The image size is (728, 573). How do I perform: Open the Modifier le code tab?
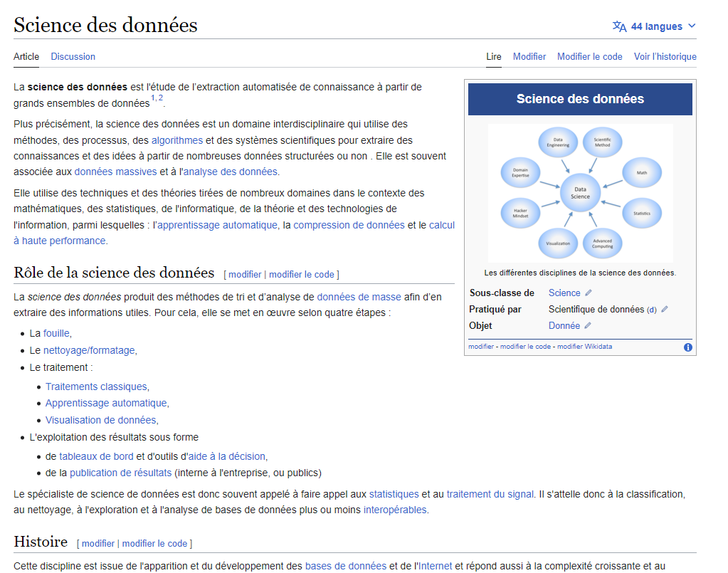589,56
